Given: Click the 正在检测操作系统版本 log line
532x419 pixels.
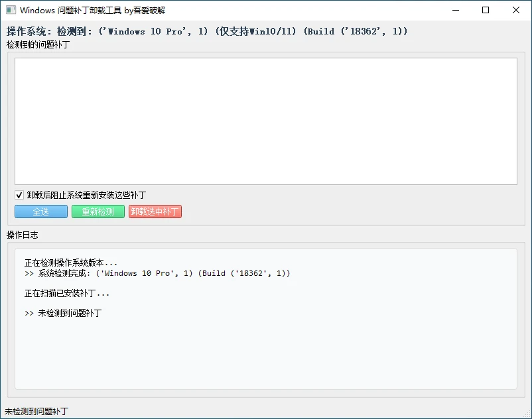Looking at the screenshot, I should [70, 263].
